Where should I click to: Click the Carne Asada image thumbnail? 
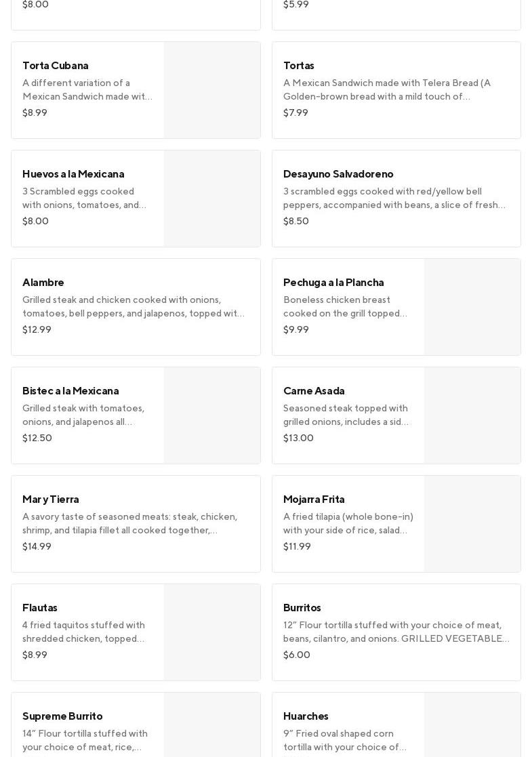(x=472, y=415)
